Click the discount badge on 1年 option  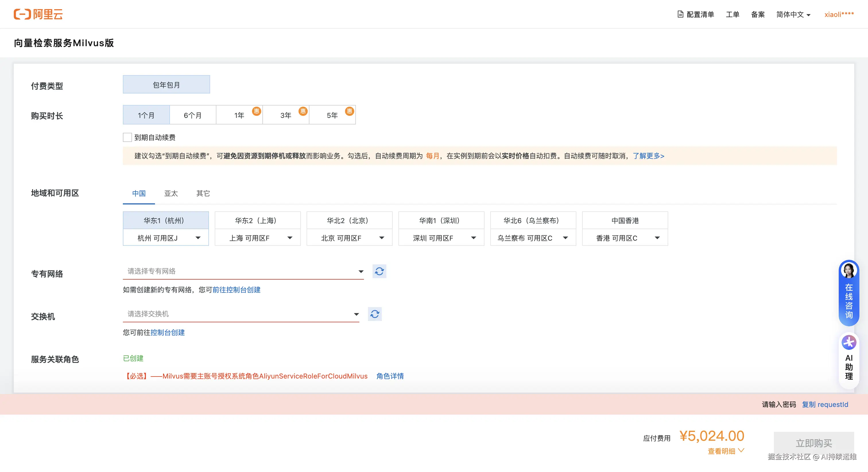coord(256,111)
